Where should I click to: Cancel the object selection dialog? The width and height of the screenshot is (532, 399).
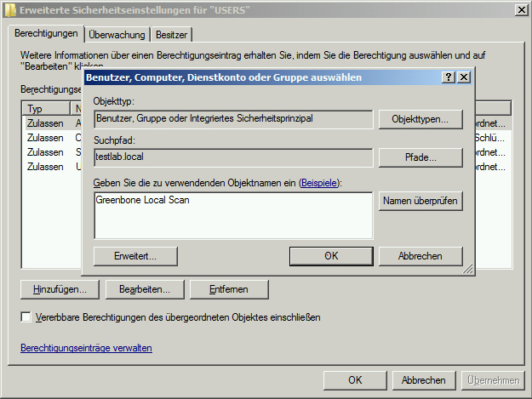[420, 255]
